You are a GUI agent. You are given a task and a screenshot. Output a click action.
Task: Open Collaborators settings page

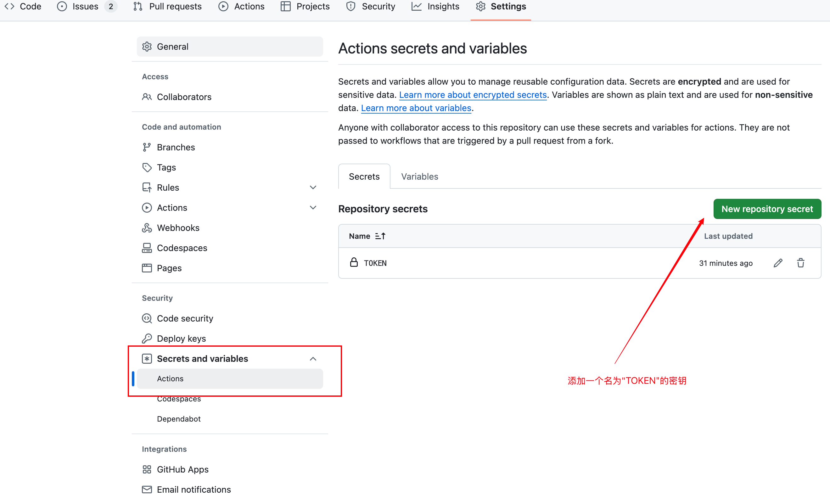coord(184,97)
